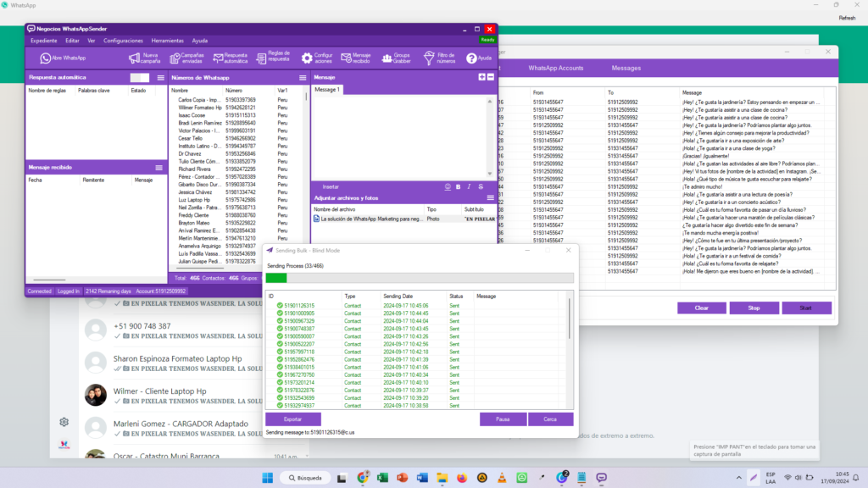Click Pausa to pause bulk sending

503,419
